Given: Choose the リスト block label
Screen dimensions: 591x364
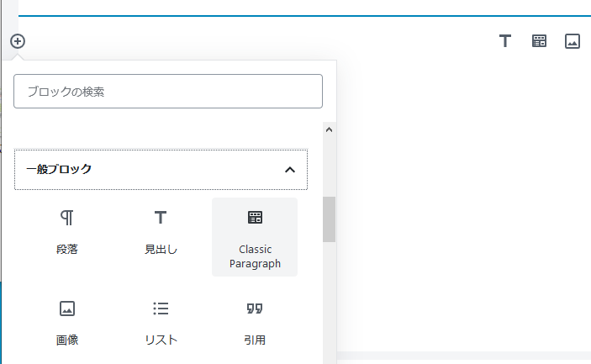Looking at the screenshot, I should 161,340.
